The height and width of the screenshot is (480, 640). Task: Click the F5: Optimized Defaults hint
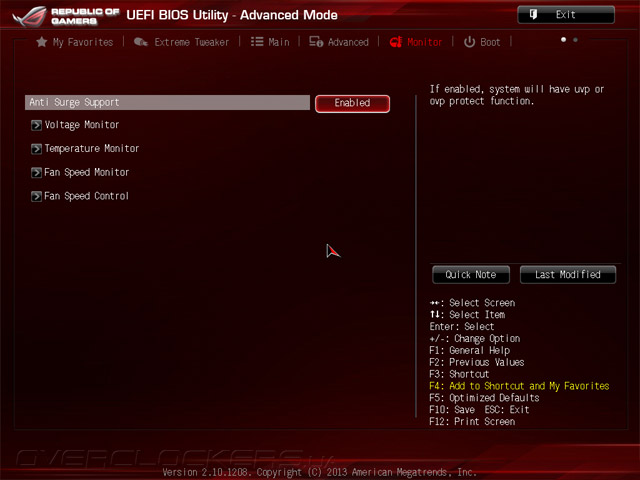484,398
